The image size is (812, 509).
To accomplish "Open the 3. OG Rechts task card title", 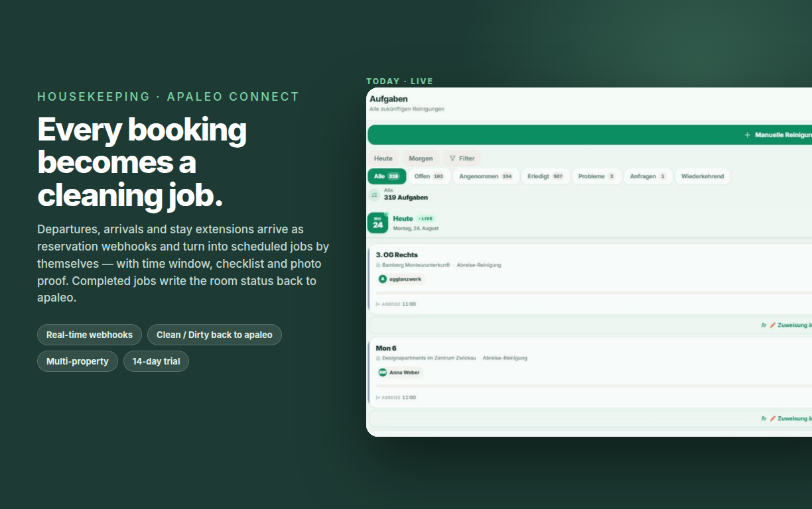I will [397, 254].
